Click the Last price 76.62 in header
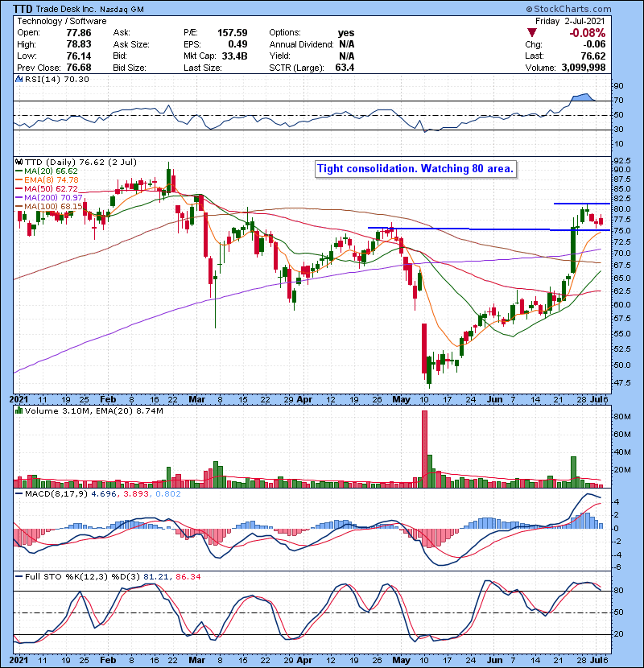Viewport: 644px width, 668px height. tap(593, 56)
